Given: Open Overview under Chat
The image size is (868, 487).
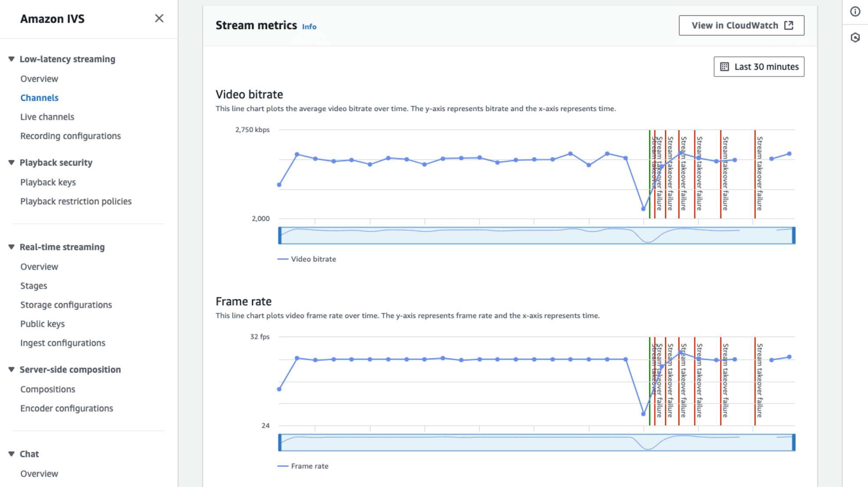Looking at the screenshot, I should click(39, 474).
